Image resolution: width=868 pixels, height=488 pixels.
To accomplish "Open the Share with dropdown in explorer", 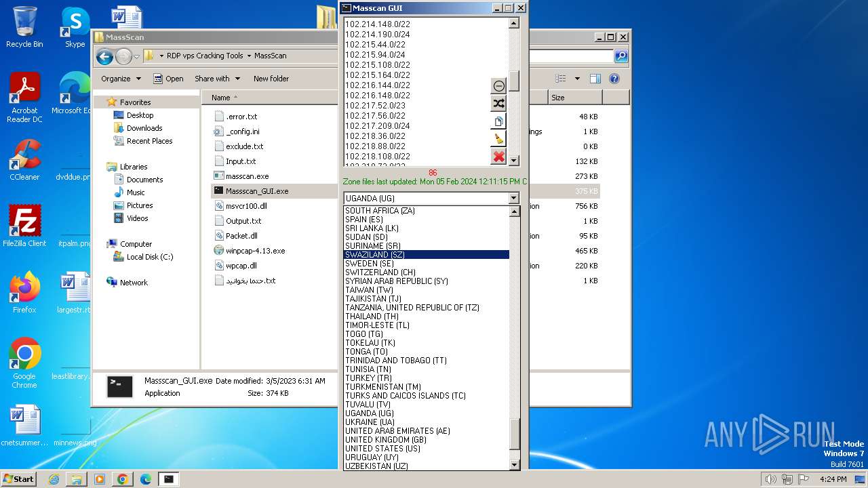I will [217, 79].
